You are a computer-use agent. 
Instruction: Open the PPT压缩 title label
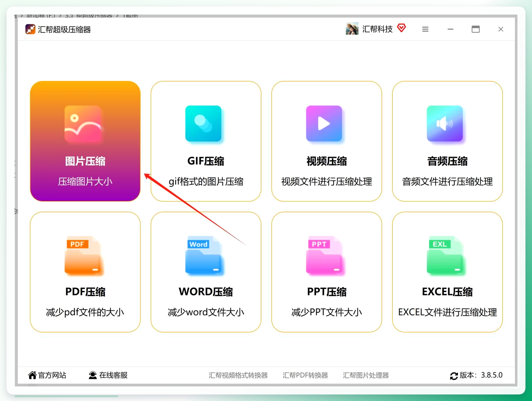point(327,292)
